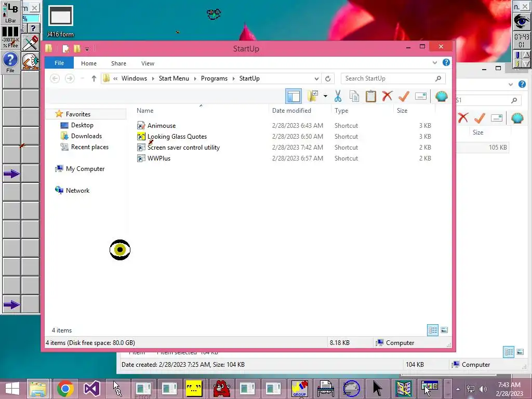Click Start Menu in the address path

[x=174, y=78]
